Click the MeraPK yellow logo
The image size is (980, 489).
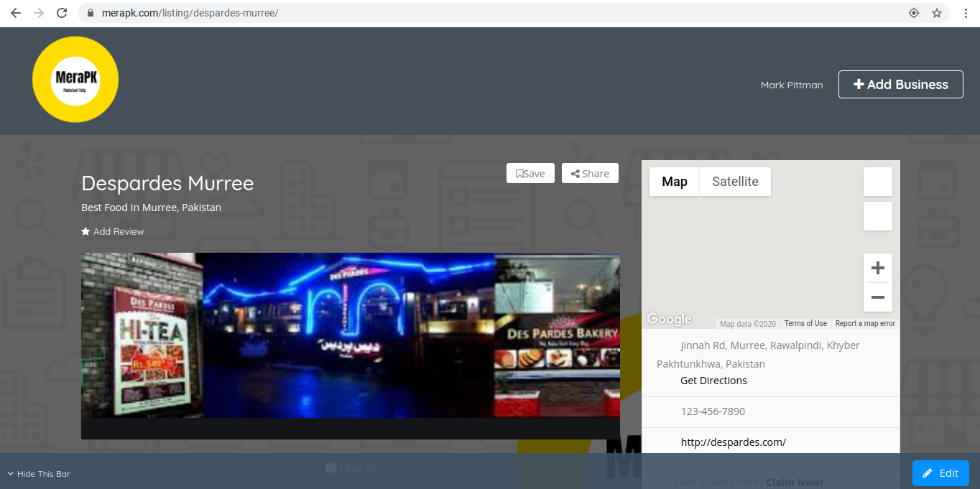pyautogui.click(x=75, y=79)
